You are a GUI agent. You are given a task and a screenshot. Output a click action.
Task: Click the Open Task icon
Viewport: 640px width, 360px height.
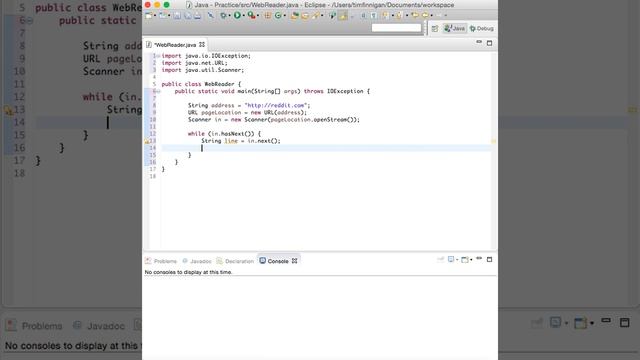(x=305, y=16)
